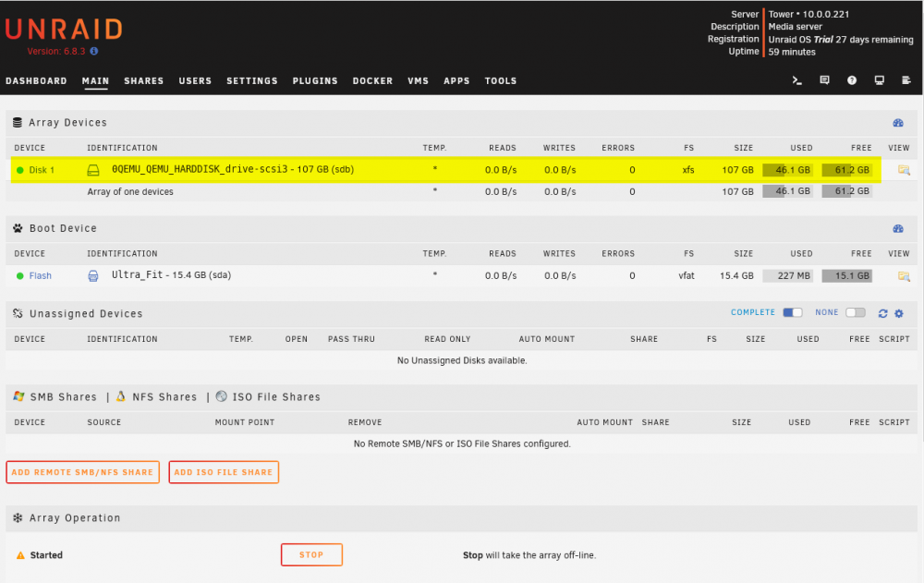The image size is (924, 583).
Task: Click the 'Media server' description text
Action: [795, 27]
